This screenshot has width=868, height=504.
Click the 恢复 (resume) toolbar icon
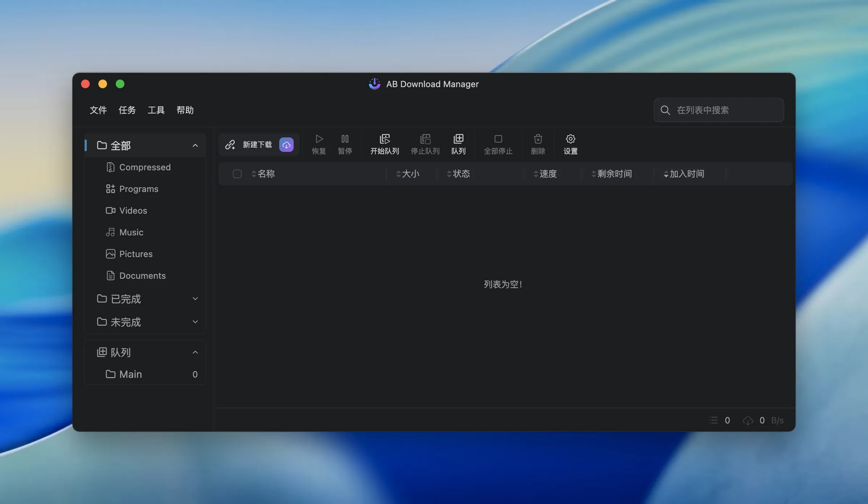319,144
